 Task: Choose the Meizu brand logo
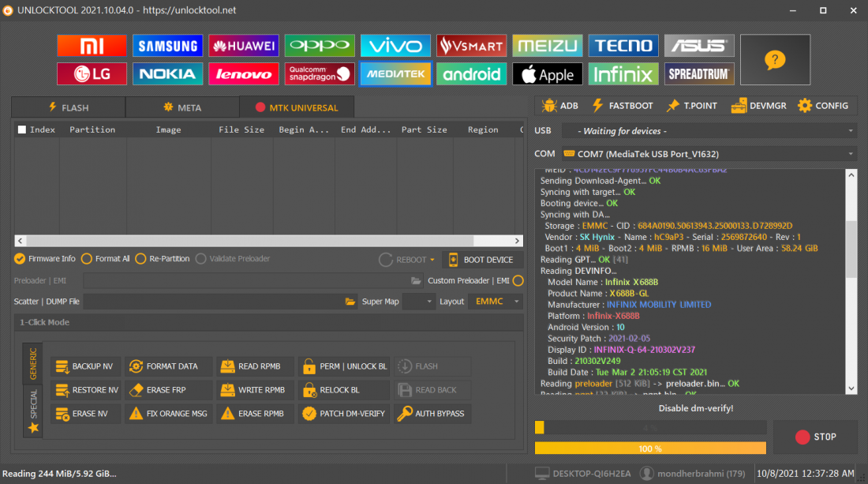pyautogui.click(x=547, y=46)
